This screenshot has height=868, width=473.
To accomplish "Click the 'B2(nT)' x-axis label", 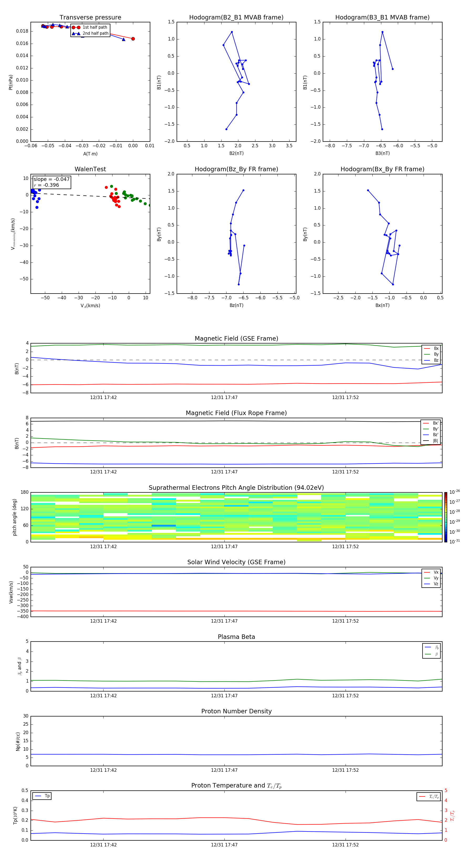I will coord(236,153).
